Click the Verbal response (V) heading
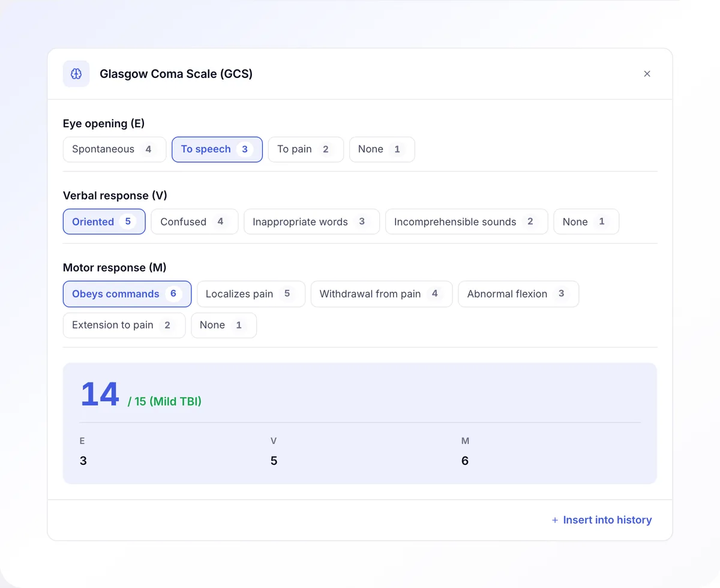This screenshot has height=588, width=720. click(115, 196)
